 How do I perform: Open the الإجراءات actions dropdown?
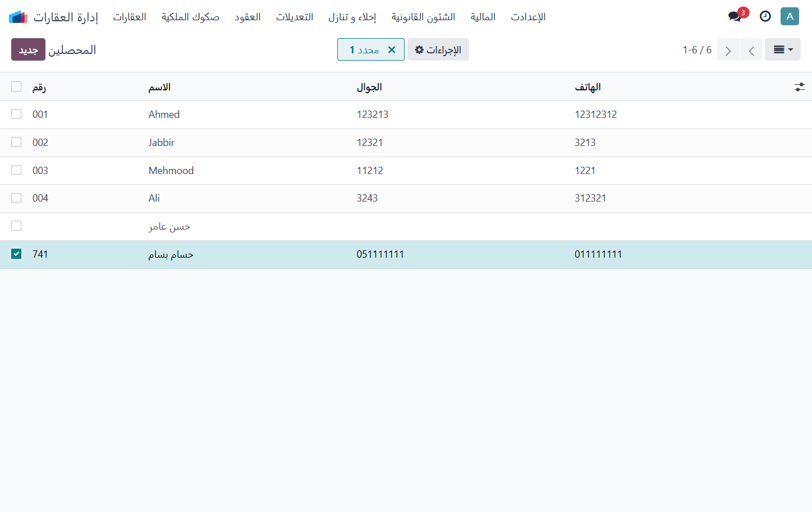[x=438, y=49]
